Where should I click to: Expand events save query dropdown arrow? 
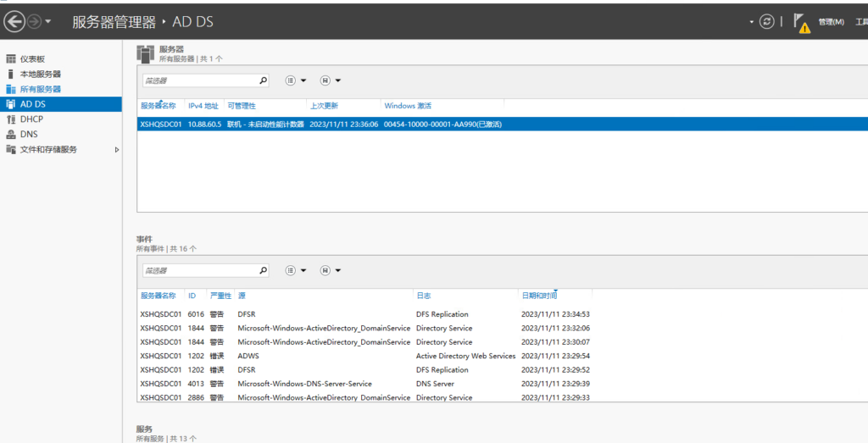(338, 270)
